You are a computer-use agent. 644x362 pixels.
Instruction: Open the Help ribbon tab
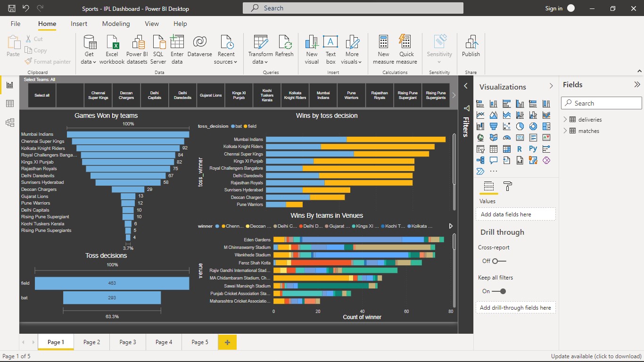point(180,24)
